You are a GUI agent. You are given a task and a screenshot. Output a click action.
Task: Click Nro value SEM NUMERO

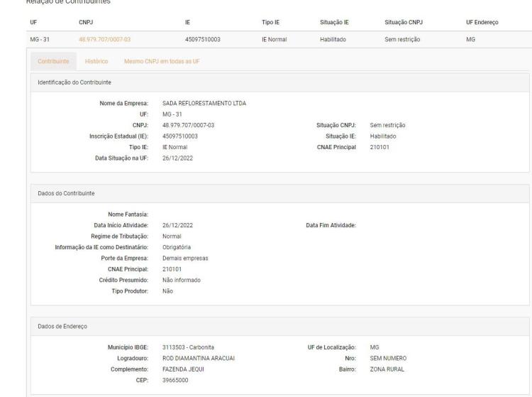tap(388, 358)
